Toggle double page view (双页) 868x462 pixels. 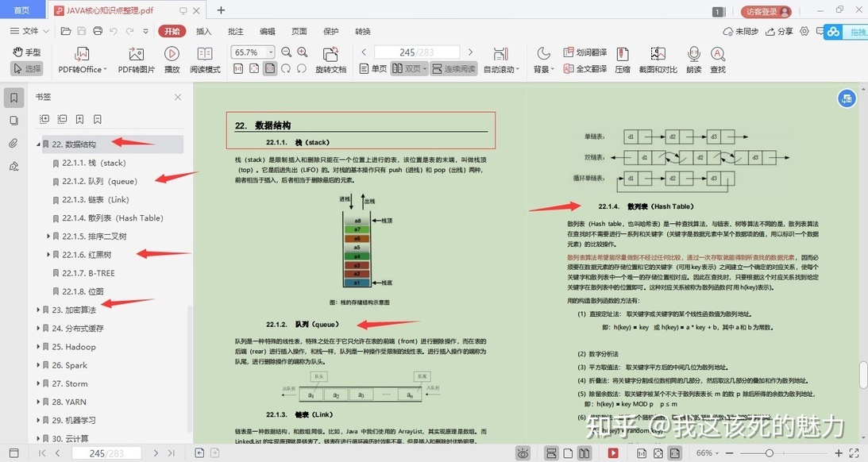click(x=409, y=68)
